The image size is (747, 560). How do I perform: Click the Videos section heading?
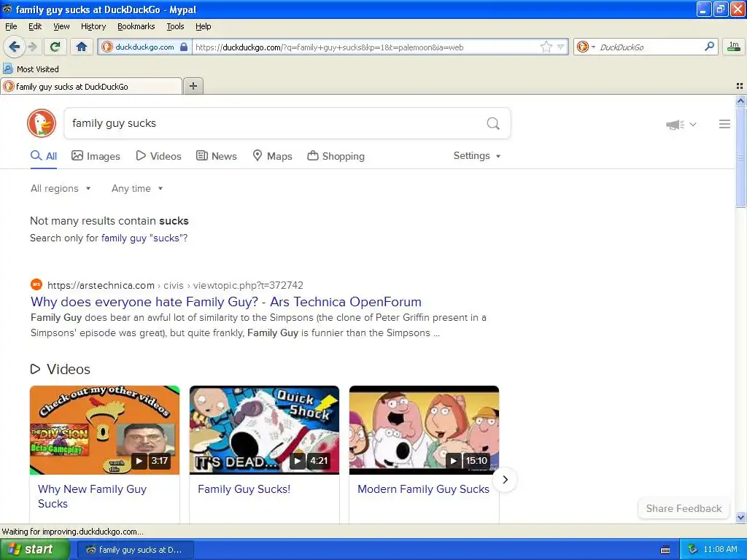coord(61,369)
